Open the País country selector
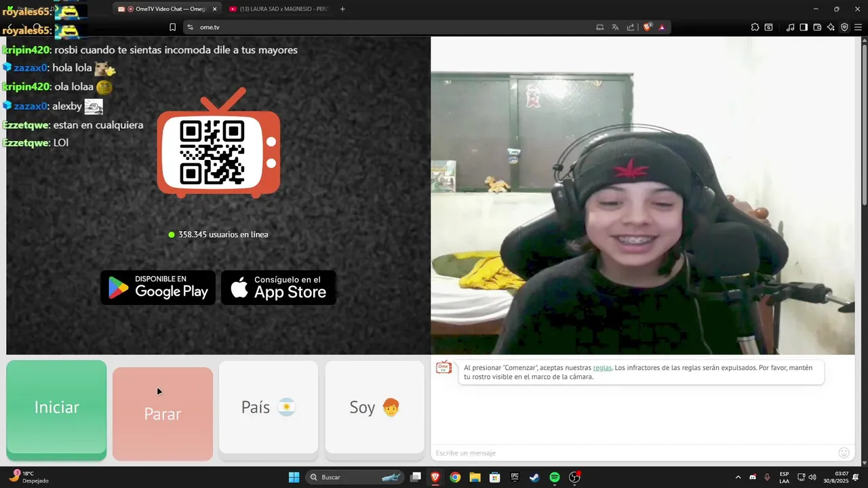The height and width of the screenshot is (488, 868). pyautogui.click(x=269, y=407)
